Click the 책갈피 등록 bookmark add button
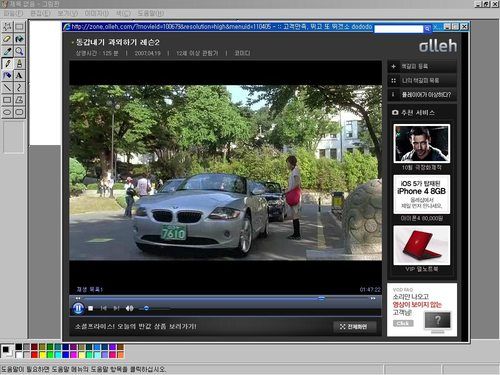Viewport: 500px width, 375px height. (x=422, y=67)
